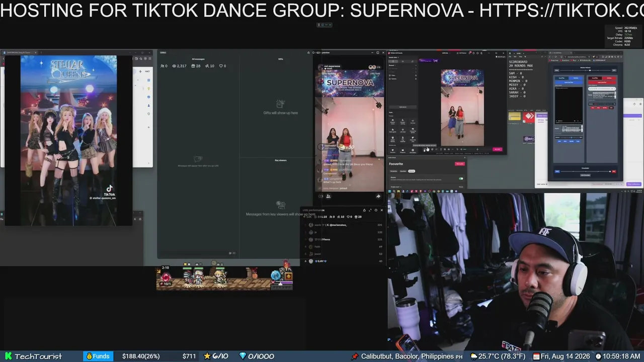Image resolution: width=644 pixels, height=362 pixels.
Task: Click the TechTourist channel name in the stream bar
Action: [x=38, y=356]
